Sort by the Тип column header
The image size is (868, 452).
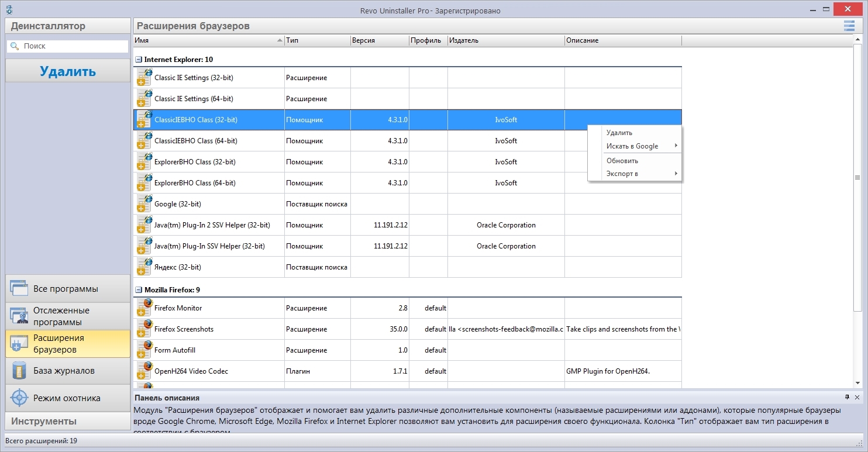tap(318, 40)
